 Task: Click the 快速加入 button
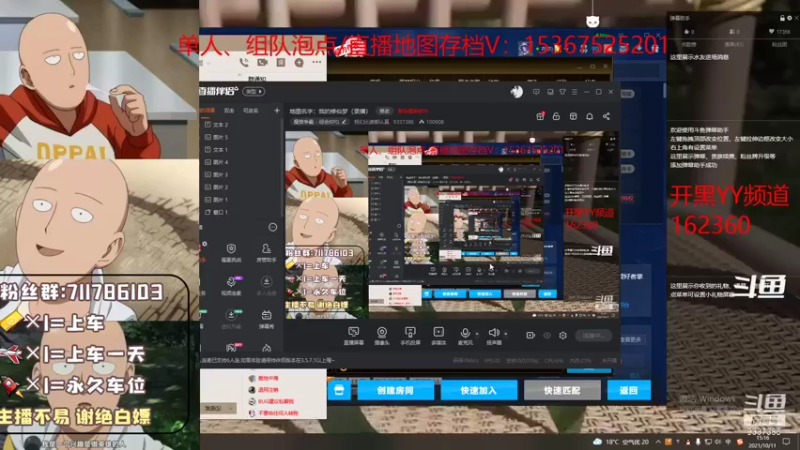click(479, 390)
